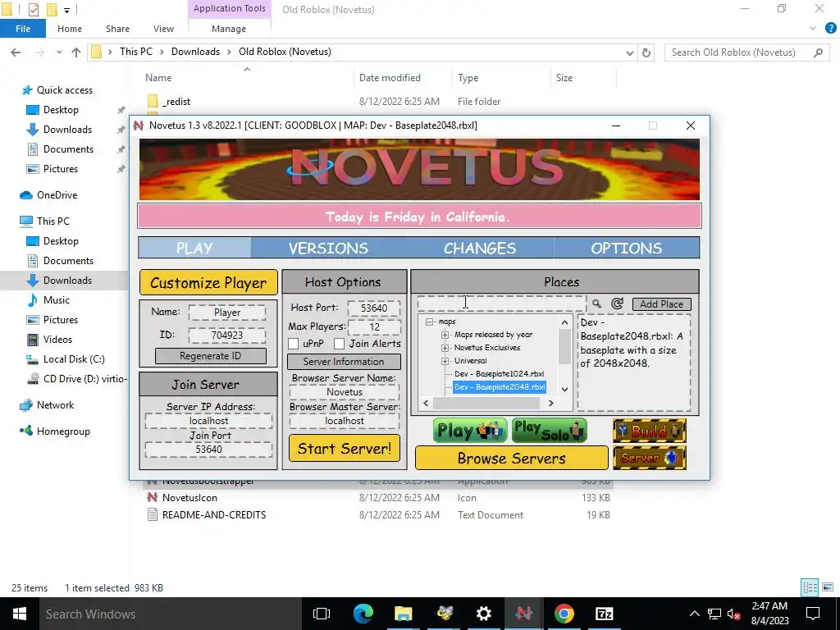Click the Customize Player button
840x630 pixels.
click(x=208, y=282)
